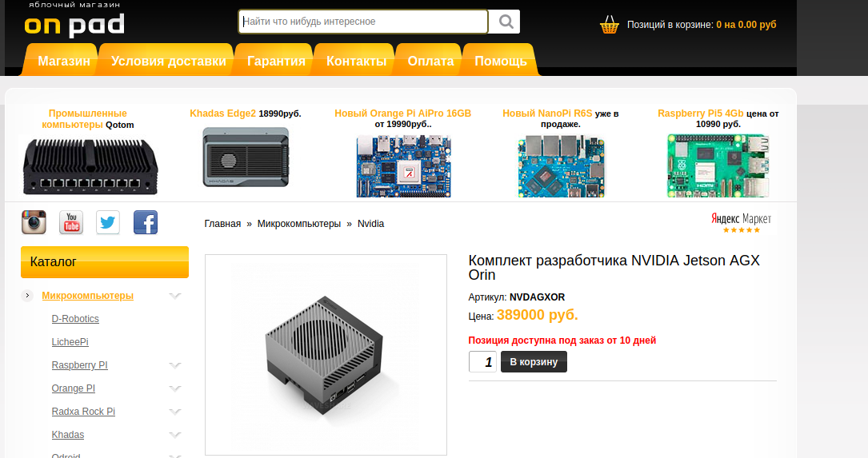
Task: Click the quantity field showing 1
Action: tap(482, 362)
